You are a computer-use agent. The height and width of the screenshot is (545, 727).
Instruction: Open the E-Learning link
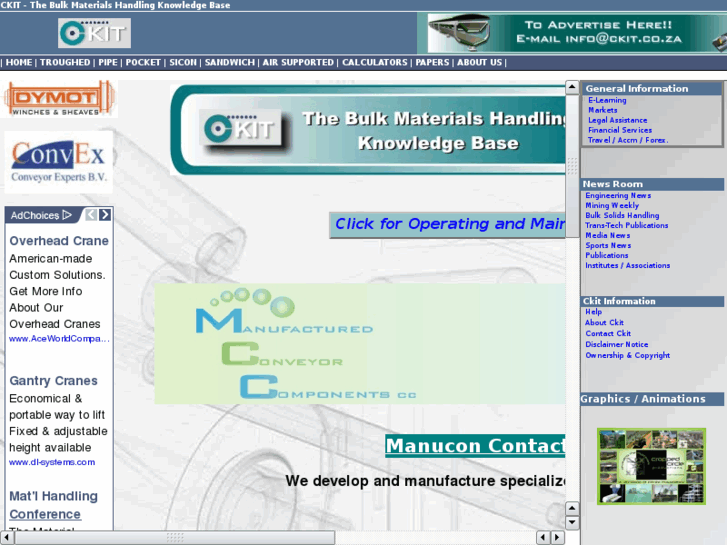click(x=607, y=100)
